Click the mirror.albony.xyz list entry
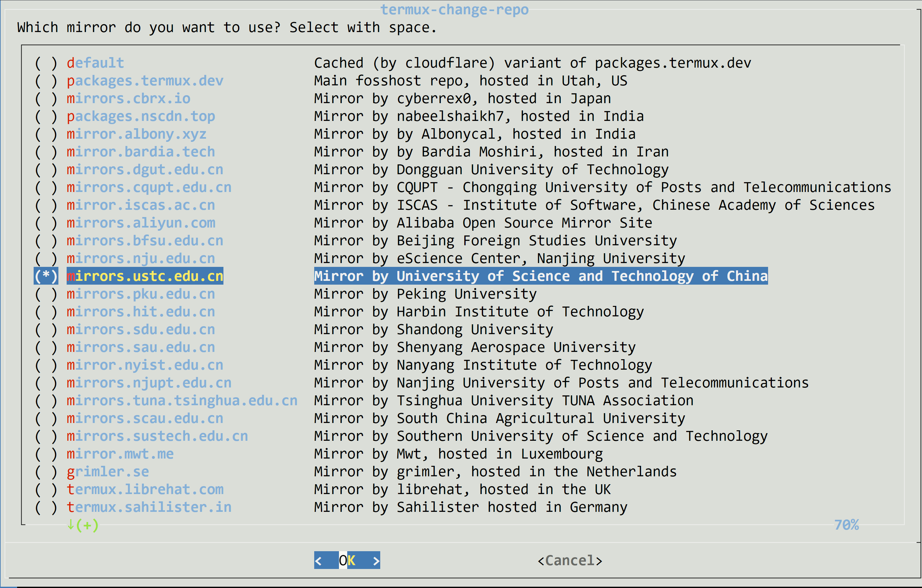The height and width of the screenshot is (588, 922). point(136,134)
